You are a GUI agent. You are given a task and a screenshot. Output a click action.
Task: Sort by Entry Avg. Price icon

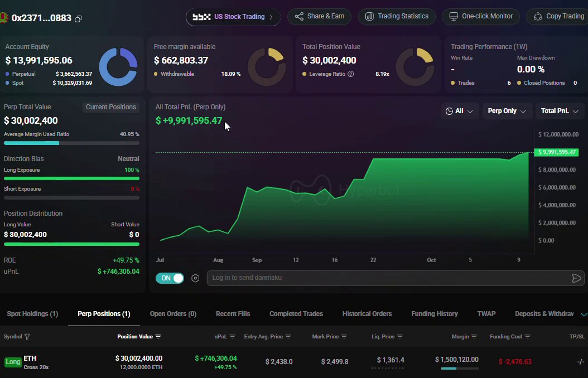point(288,336)
